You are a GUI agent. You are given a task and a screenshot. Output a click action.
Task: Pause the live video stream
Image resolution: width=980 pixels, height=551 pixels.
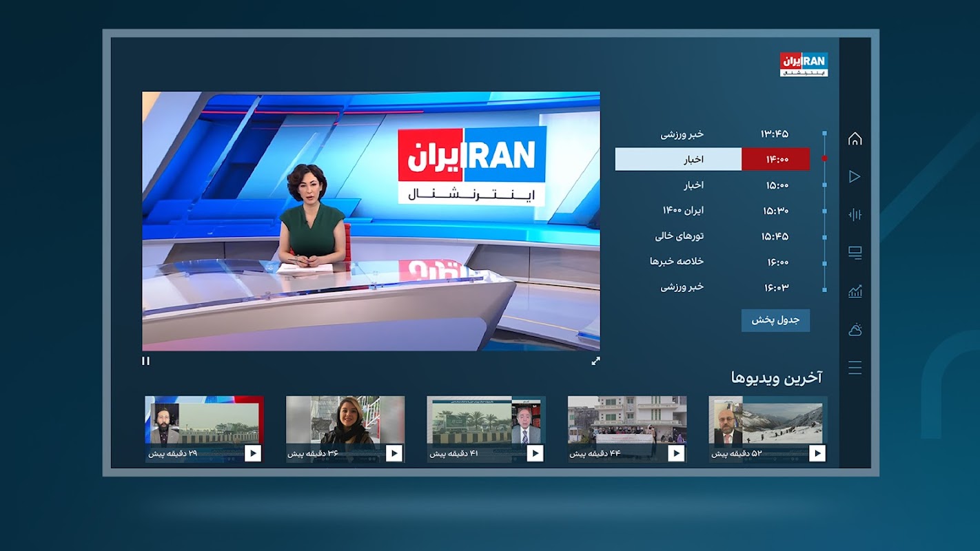[x=145, y=361]
